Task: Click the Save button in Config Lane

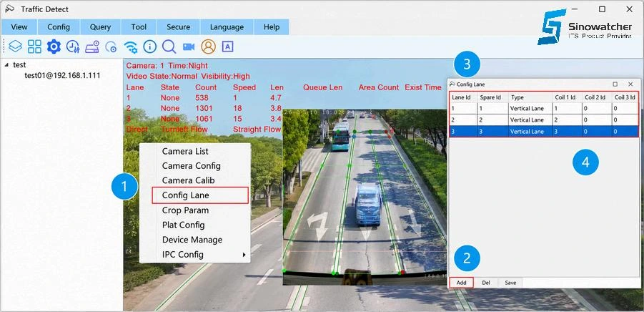Action: (510, 283)
